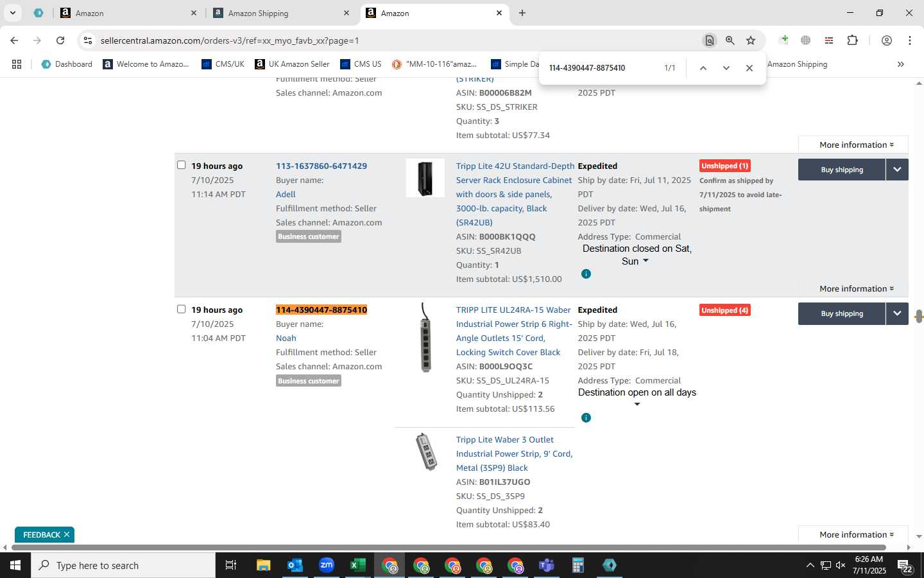Open Calculator from taskbar

(578, 565)
